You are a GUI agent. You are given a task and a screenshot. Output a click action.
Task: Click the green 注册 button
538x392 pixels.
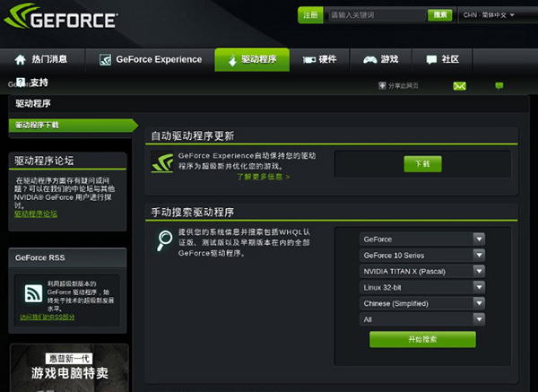coord(310,15)
